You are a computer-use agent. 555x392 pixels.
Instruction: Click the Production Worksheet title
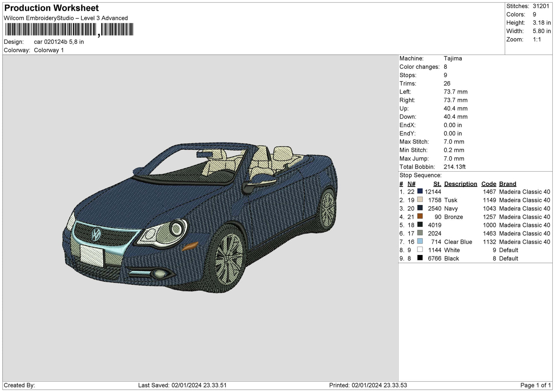click(51, 8)
